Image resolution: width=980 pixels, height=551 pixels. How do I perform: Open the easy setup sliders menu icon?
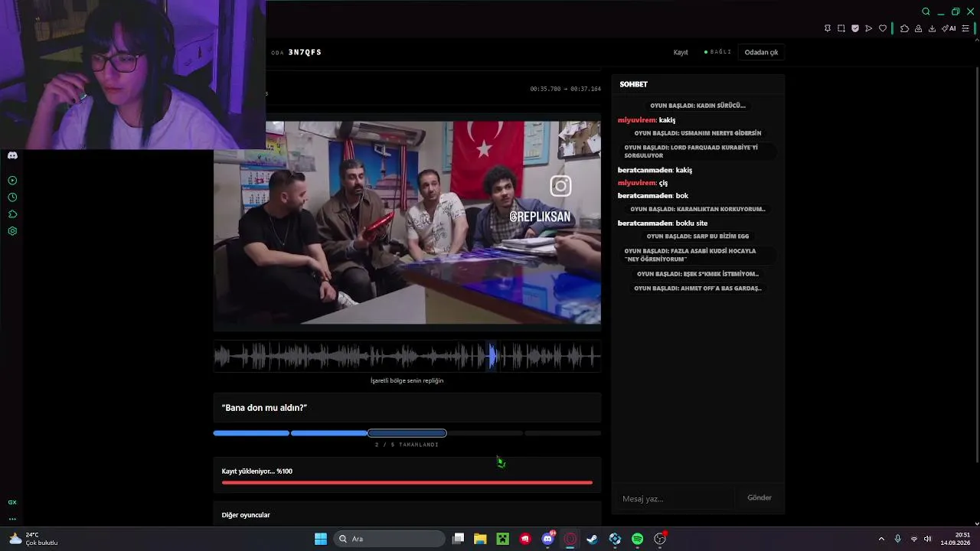[965, 28]
